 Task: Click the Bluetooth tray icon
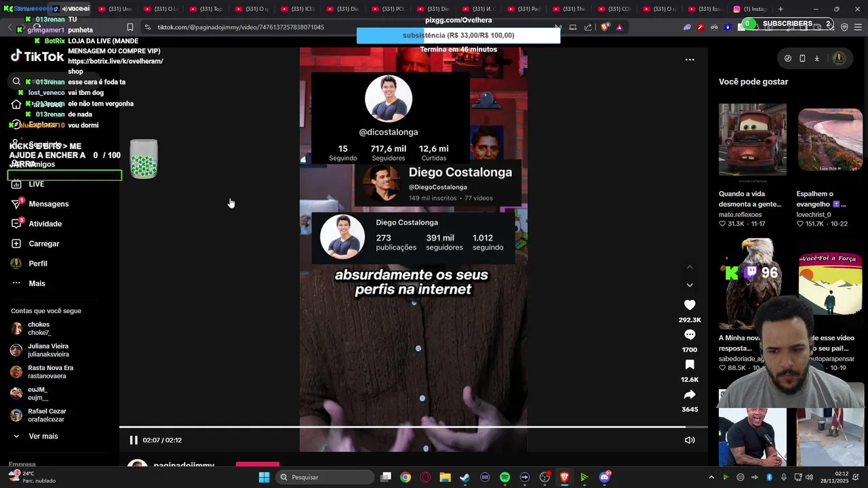click(x=769, y=477)
